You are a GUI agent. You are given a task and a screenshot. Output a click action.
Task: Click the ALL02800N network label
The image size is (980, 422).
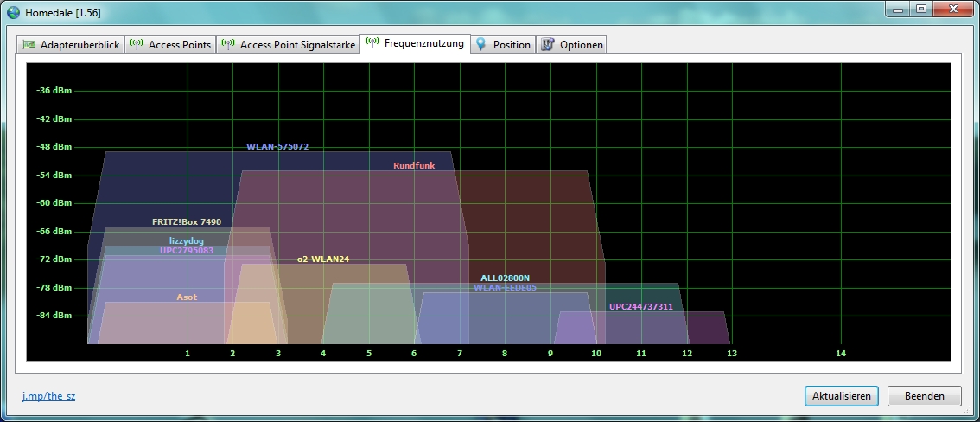(x=505, y=278)
